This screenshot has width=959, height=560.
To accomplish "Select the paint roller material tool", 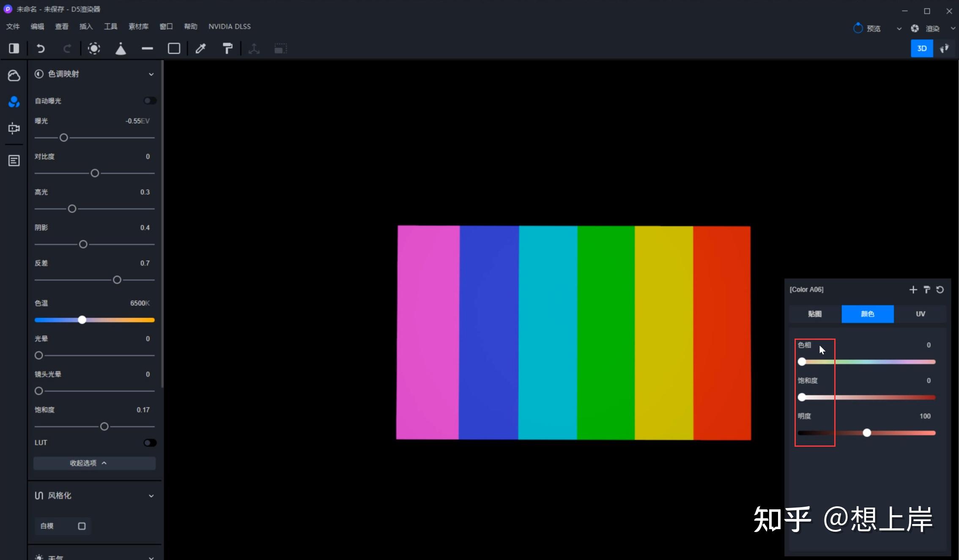I will point(227,49).
